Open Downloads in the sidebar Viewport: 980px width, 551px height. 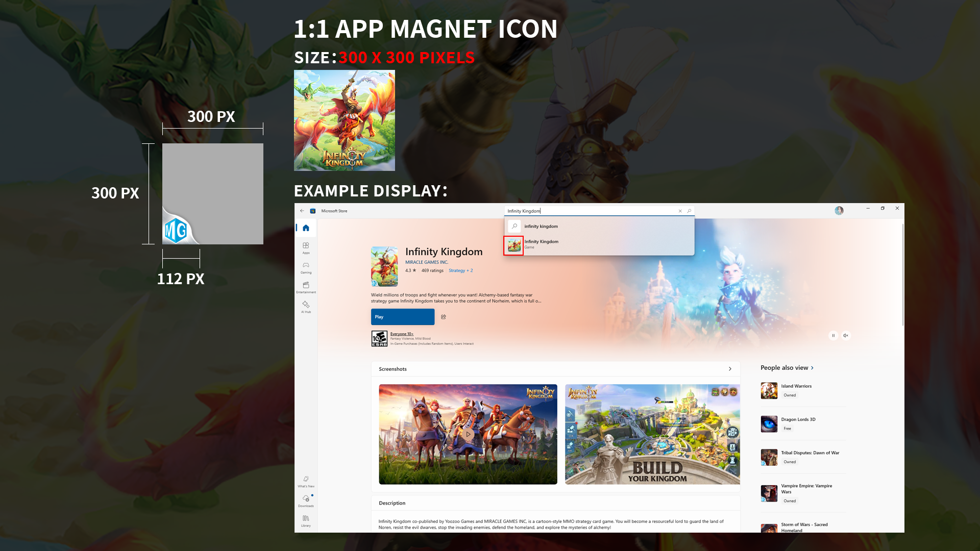pos(306,501)
